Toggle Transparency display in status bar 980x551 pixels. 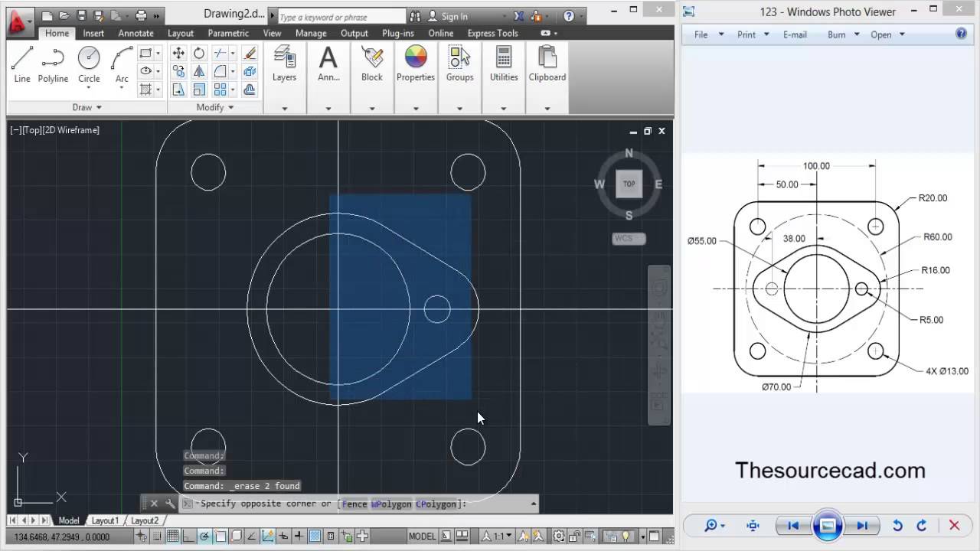click(x=314, y=536)
